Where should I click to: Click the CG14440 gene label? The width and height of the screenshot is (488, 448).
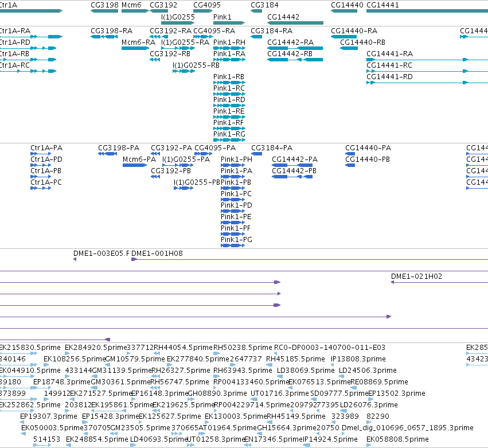point(347,5)
